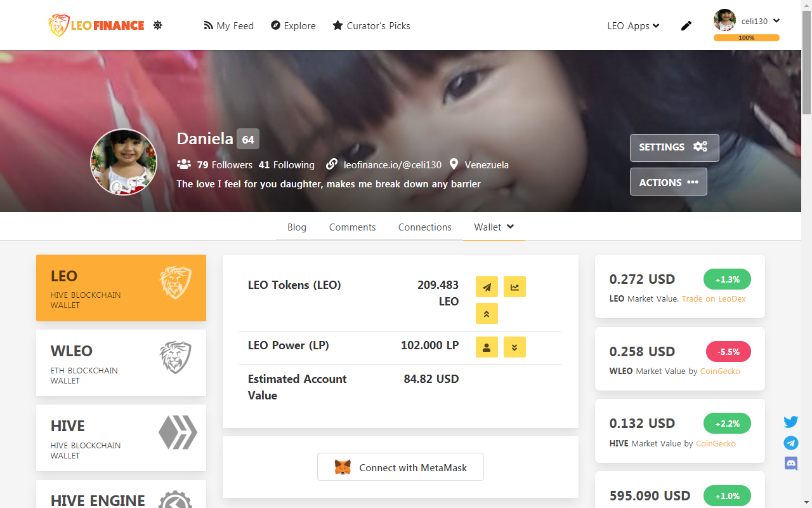Click the Hive logo icon on HIVE card
The image size is (812, 508).
[178, 432]
